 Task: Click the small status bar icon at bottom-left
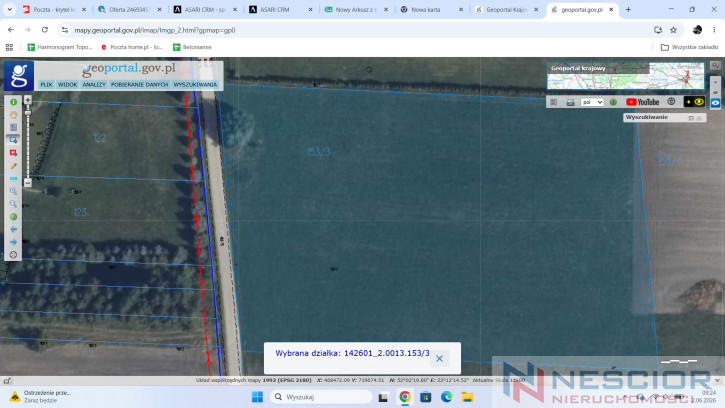tap(7, 381)
